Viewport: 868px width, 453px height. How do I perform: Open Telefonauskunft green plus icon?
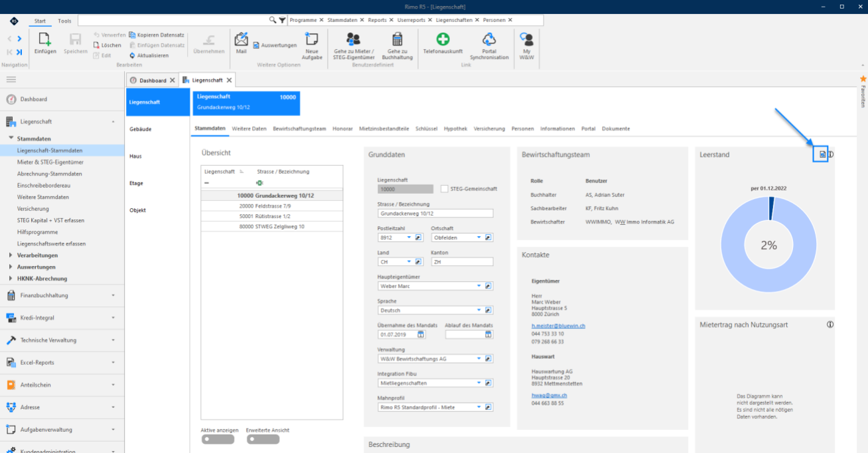[x=443, y=39]
